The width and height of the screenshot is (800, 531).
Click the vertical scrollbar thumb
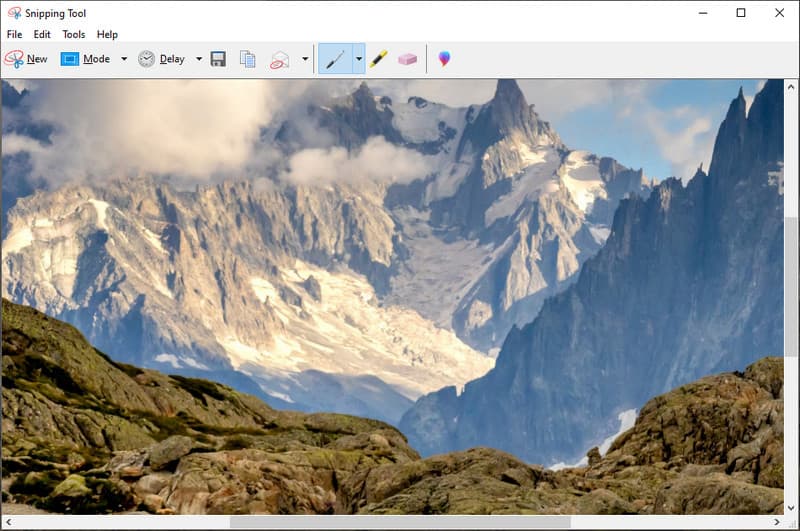click(791, 287)
